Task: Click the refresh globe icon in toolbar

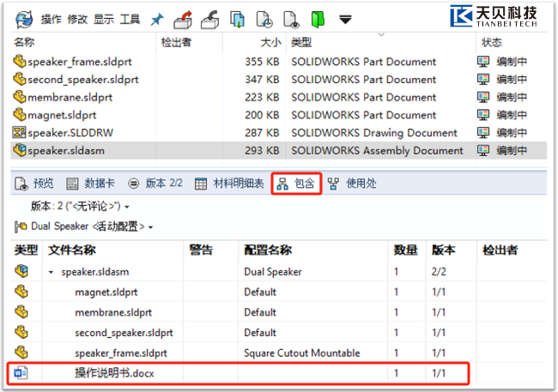Action: tap(25, 18)
